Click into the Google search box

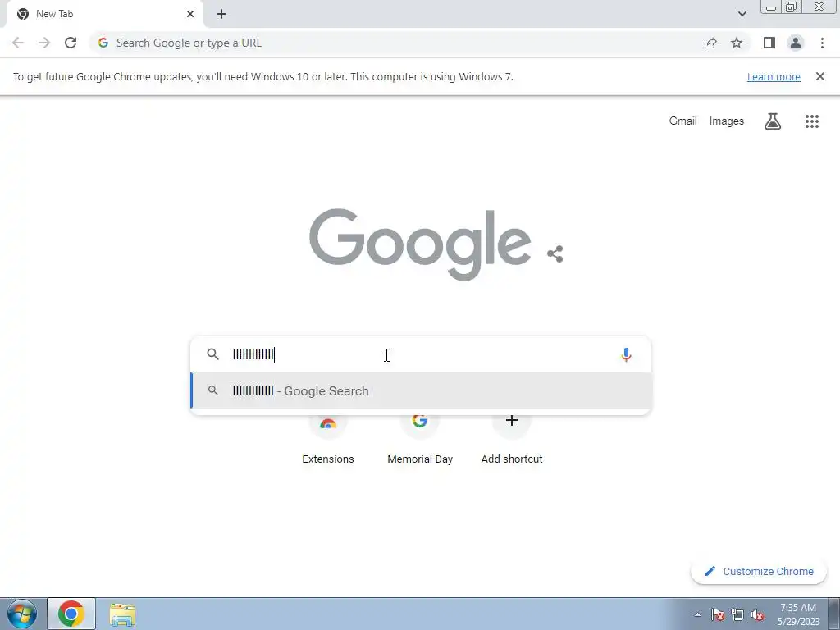(421, 354)
